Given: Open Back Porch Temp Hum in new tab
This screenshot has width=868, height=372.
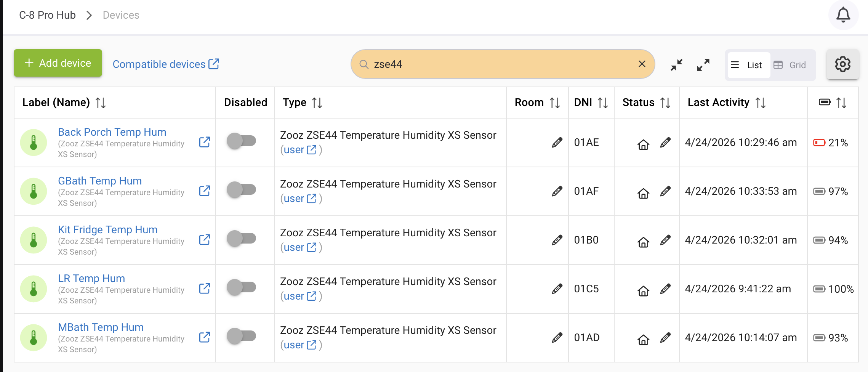Looking at the screenshot, I should [205, 142].
